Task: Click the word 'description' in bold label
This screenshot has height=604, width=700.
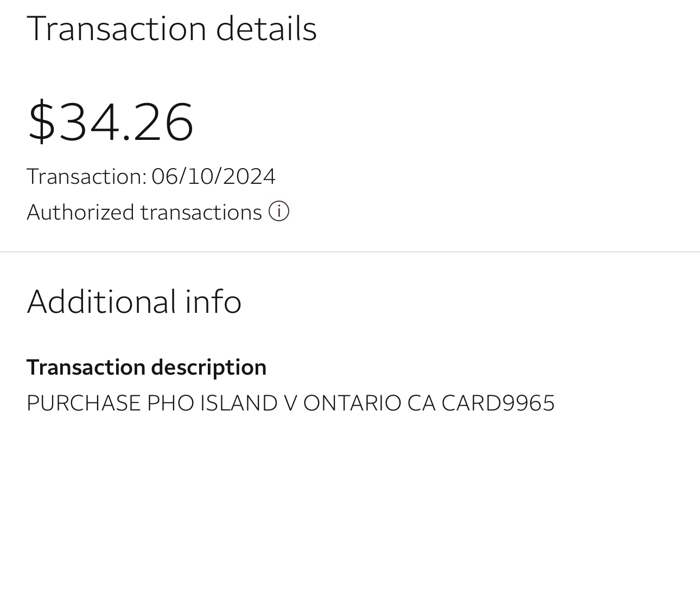Action: [x=209, y=367]
